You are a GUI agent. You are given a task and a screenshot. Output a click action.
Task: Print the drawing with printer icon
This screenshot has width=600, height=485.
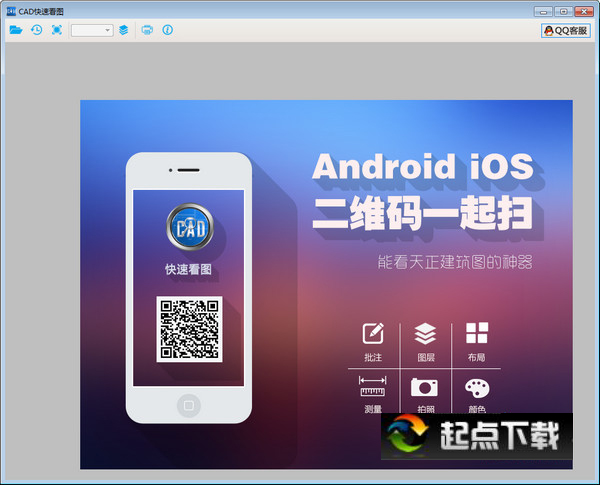[x=147, y=30]
